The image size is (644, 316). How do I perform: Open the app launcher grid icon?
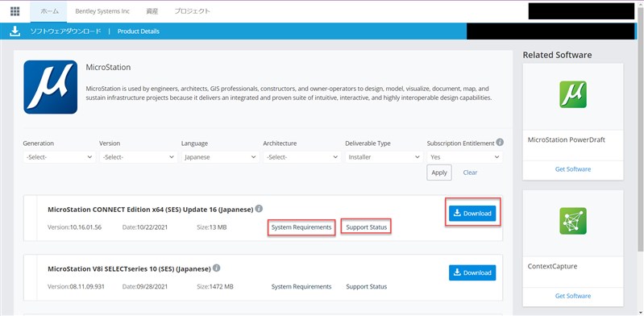[x=15, y=11]
